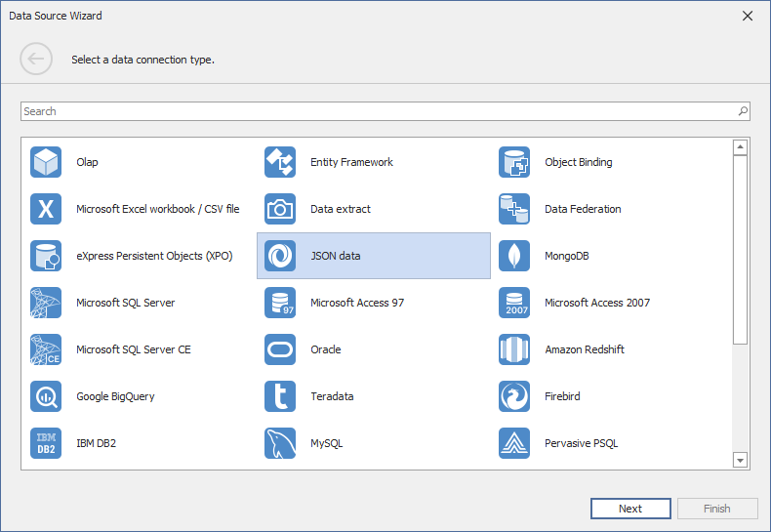771x532 pixels.
Task: Click the Search input field
Action: coord(376,111)
